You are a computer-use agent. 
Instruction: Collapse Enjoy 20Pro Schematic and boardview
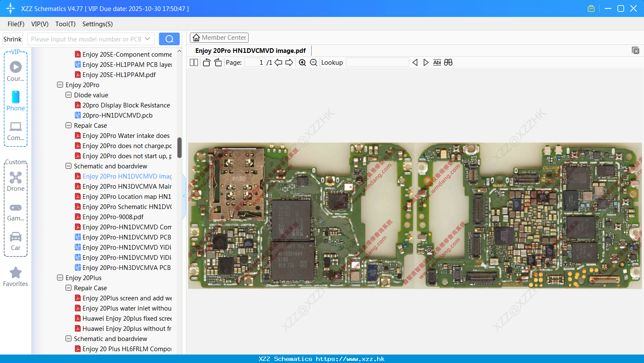(69, 166)
